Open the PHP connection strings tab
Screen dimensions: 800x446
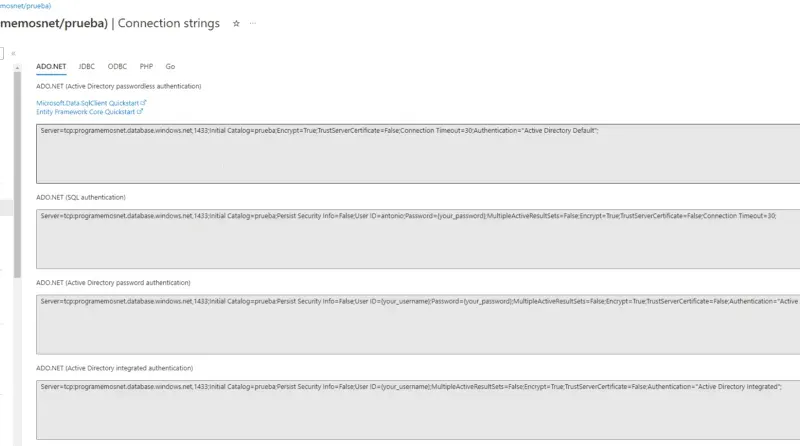pos(146,66)
